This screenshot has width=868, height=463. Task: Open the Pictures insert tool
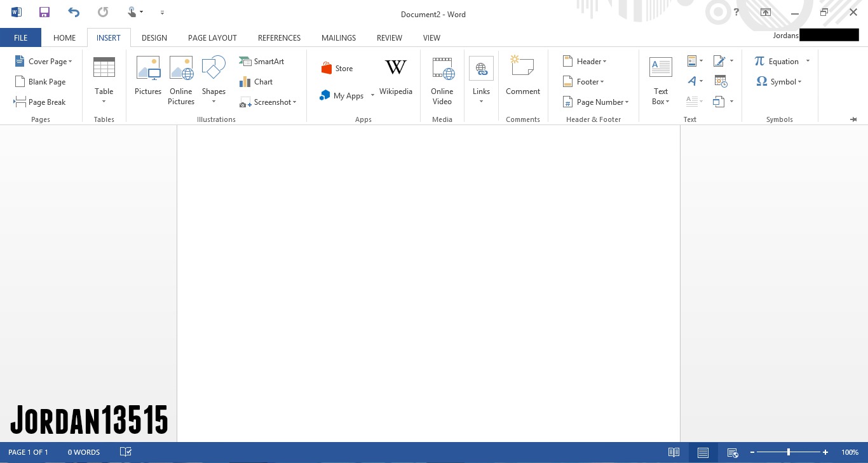tap(148, 76)
